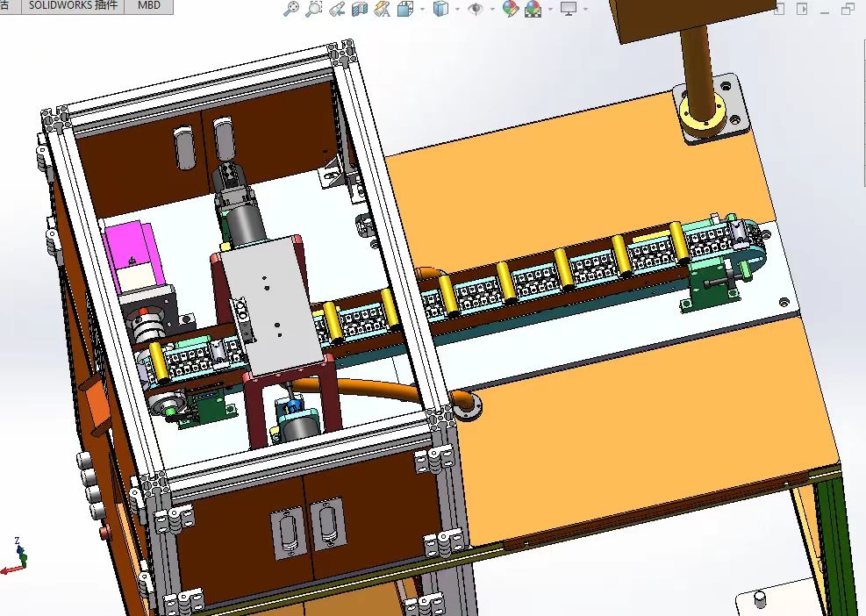Expand the Display Style dropdown arrow
The image size is (866, 616).
(457, 9)
